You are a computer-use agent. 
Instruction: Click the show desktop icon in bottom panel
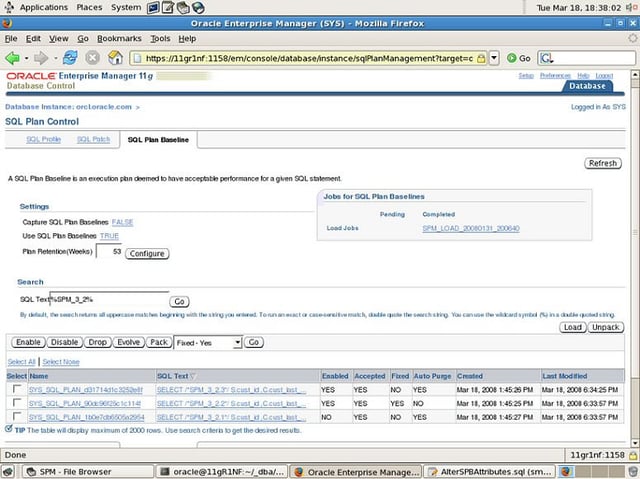[x=8, y=472]
